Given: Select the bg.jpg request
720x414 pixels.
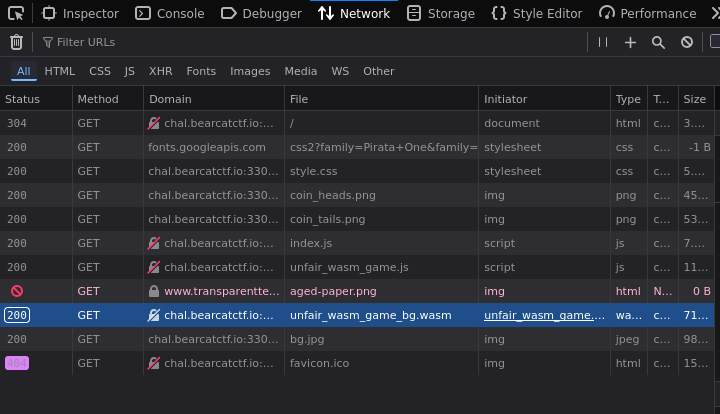Looking at the screenshot, I should 357,339.
